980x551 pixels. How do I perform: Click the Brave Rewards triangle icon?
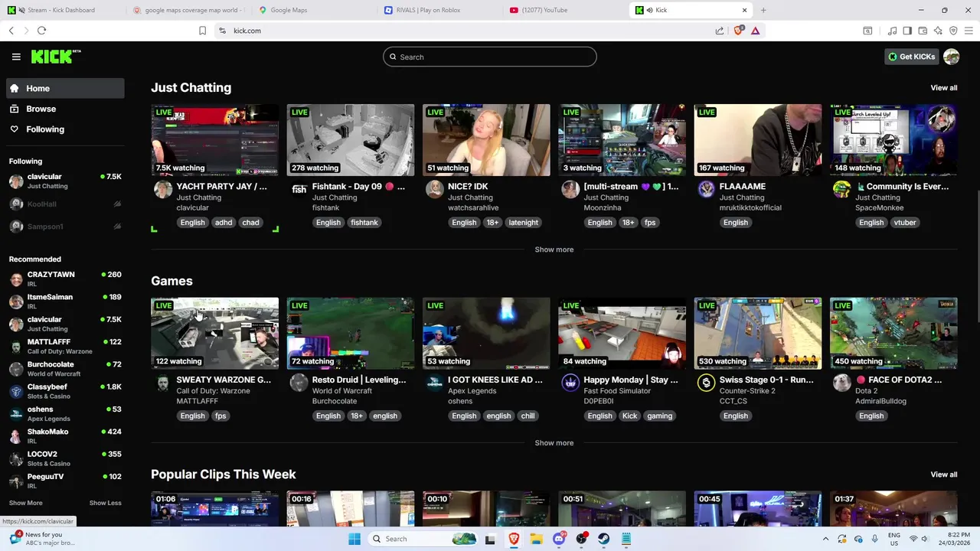(755, 31)
